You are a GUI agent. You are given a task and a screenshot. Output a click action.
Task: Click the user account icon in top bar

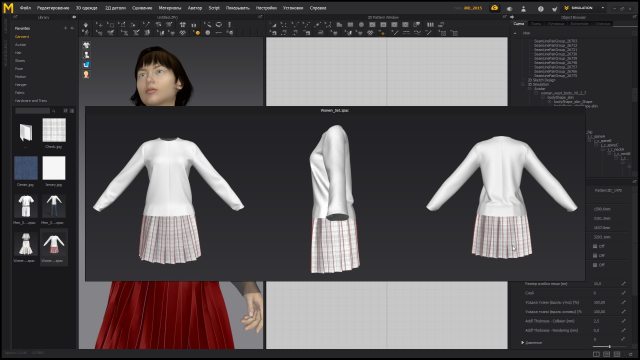click(523, 8)
